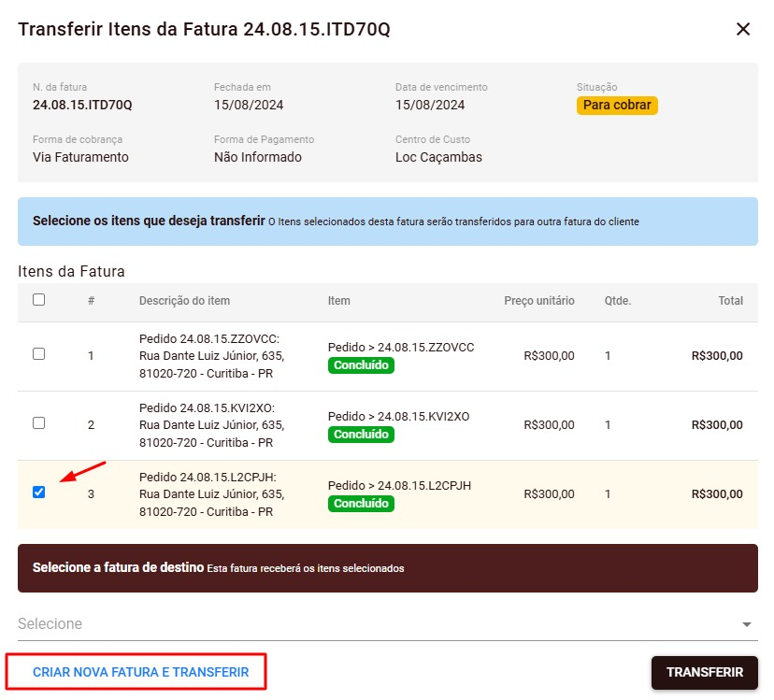Click the Pedido > 24.08.15.KVI2XO item text

pyautogui.click(x=398, y=417)
